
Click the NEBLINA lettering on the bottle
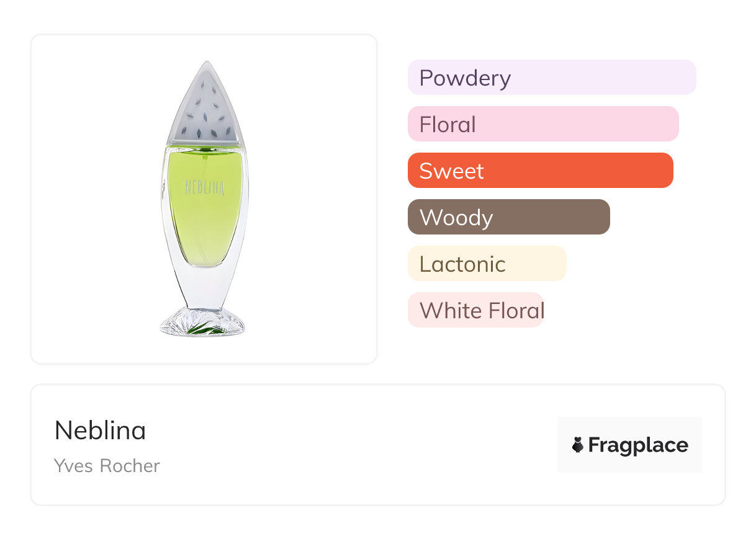click(204, 187)
